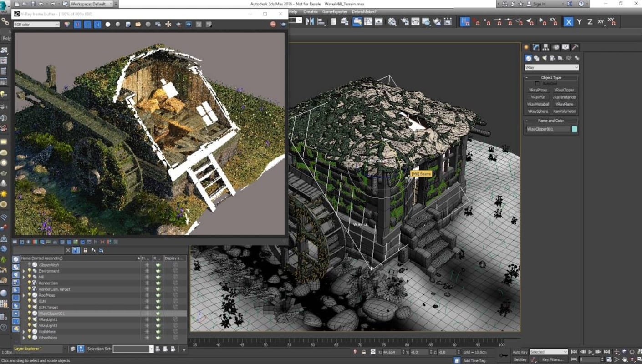Image resolution: width=642 pixels, height=364 pixels.
Task: Open the VRay category dropdown
Action: 551,67
